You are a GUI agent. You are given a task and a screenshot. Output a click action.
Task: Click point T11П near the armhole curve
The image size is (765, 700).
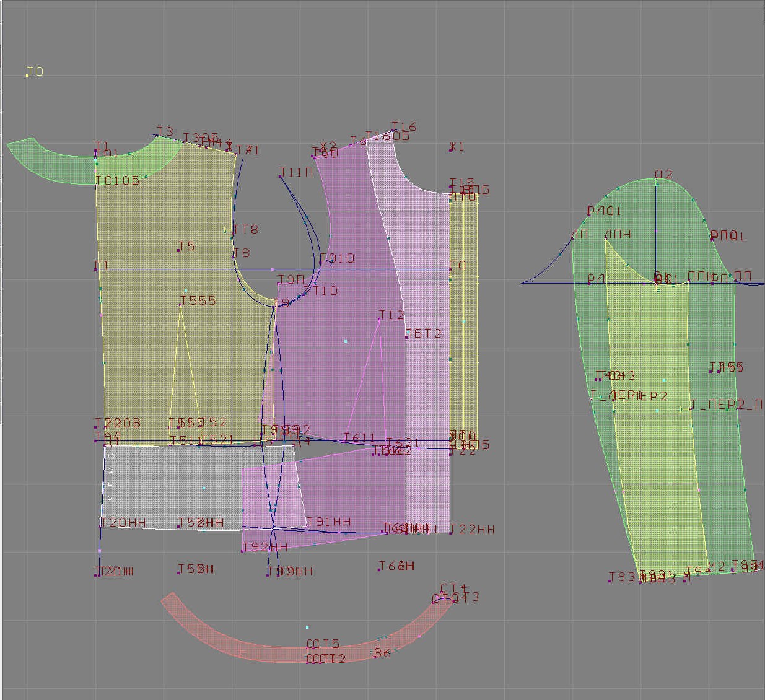[280, 177]
